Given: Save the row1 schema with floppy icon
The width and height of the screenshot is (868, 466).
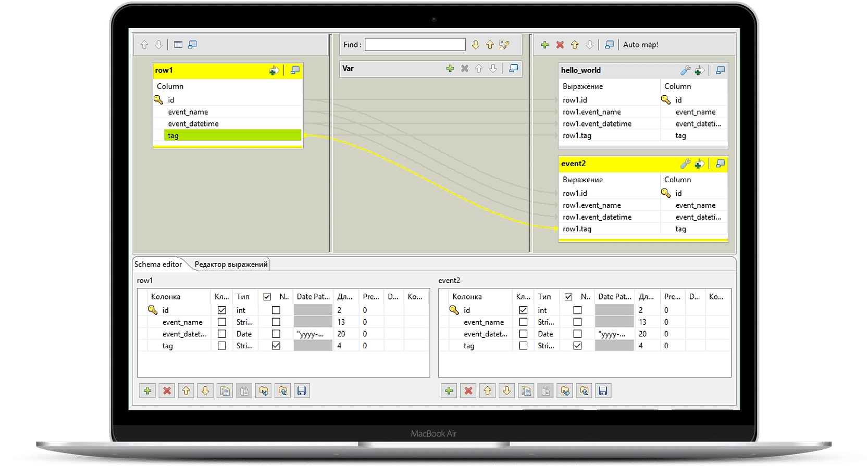Looking at the screenshot, I should pyautogui.click(x=301, y=391).
